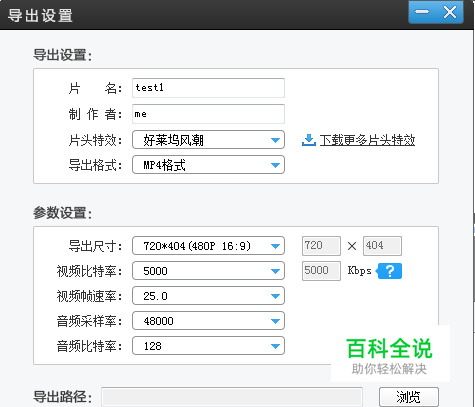Click the 片名 field containing test1
The image size is (475, 407).
point(208,88)
